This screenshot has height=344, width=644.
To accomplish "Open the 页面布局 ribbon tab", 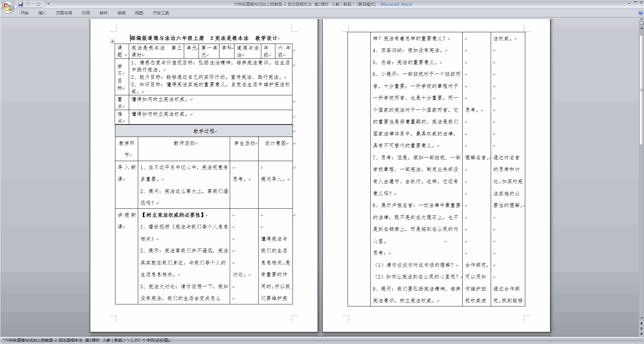I will click(x=64, y=13).
